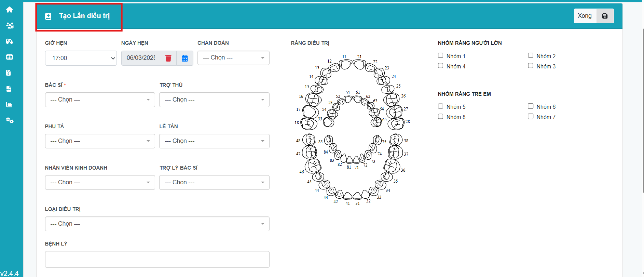Open the medicine pills sidebar icon
Image resolution: width=644 pixels, height=277 pixels.
10,41
